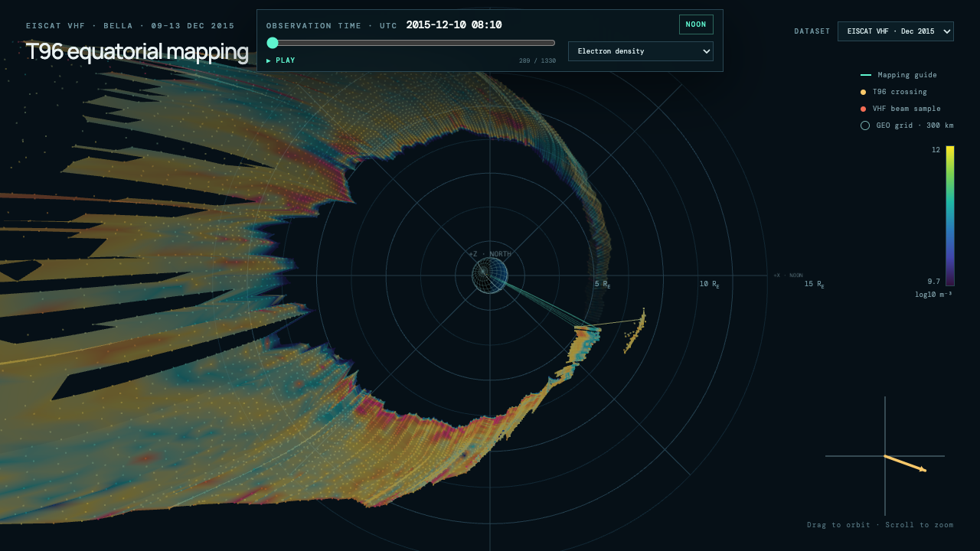This screenshot has width=980, height=551.
Task: Click the Earth globe at the plot center
Action: click(490, 275)
